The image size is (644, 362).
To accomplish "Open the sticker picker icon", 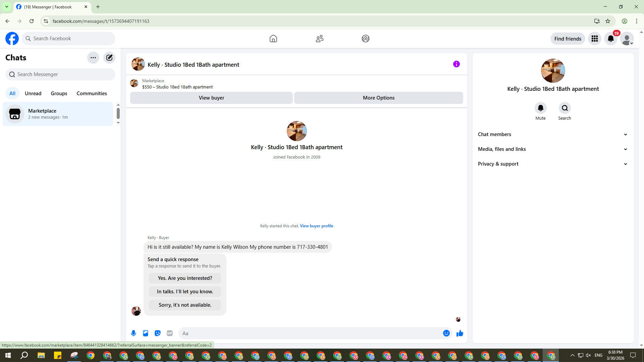I will coord(158,333).
